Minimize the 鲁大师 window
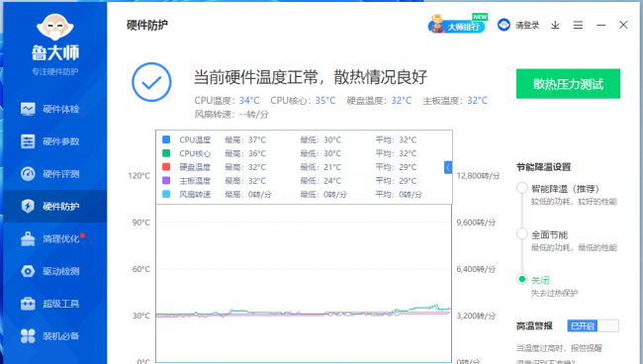The height and width of the screenshot is (364, 643). (601, 26)
